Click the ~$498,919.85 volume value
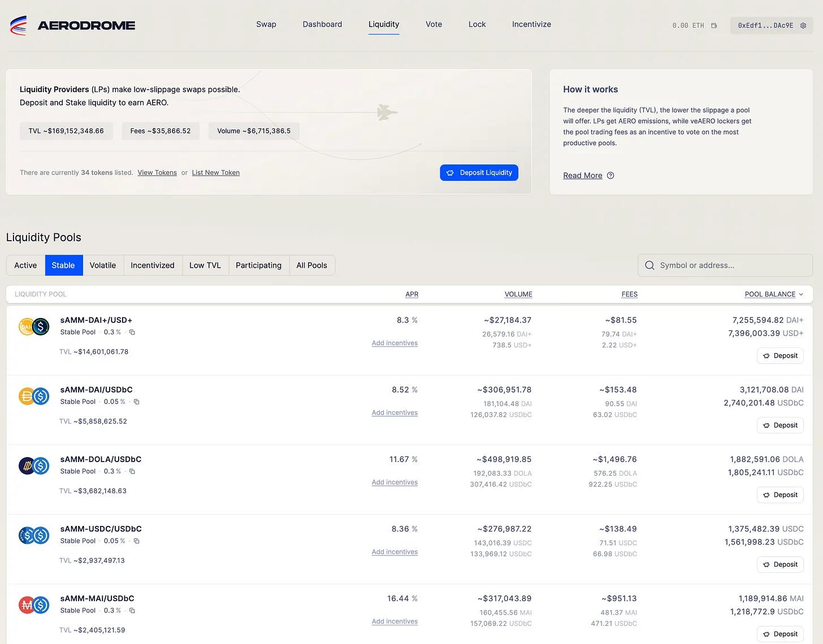Viewport: 823px width, 644px height. pyautogui.click(x=504, y=459)
